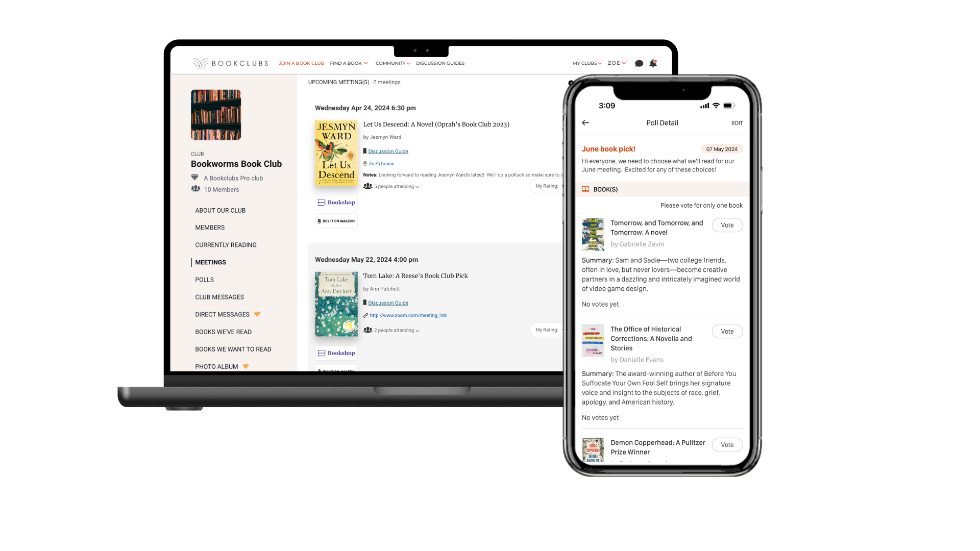Click the book cover thumbnail for Tom Lake
This screenshot has height=551, width=980.
point(336,304)
